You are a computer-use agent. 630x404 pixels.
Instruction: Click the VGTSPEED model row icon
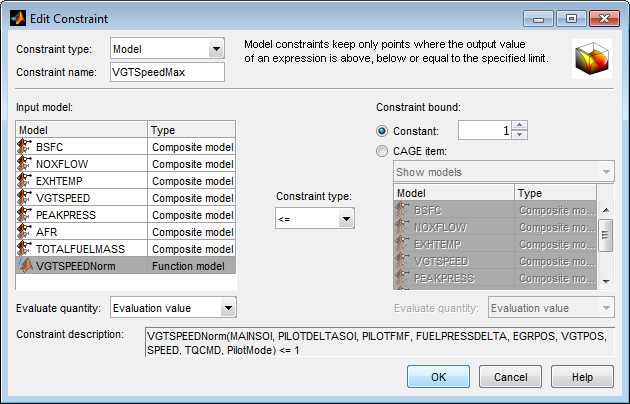pyautogui.click(x=25, y=198)
